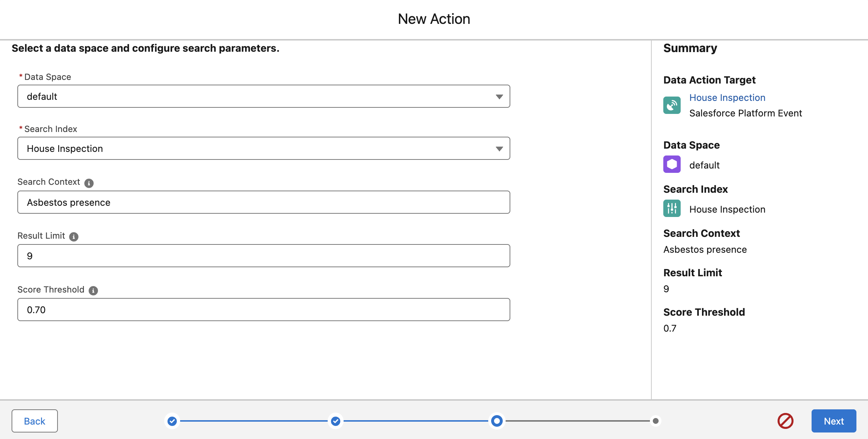Image resolution: width=868 pixels, height=439 pixels.
Task: Click the Score Threshold input field
Action: coord(264,310)
